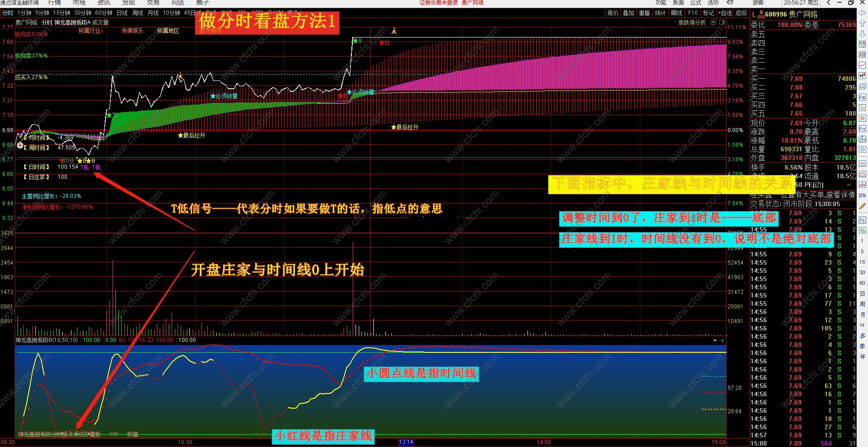Open the 行情 menu
This screenshot has height=447, width=868.
[54, 3]
